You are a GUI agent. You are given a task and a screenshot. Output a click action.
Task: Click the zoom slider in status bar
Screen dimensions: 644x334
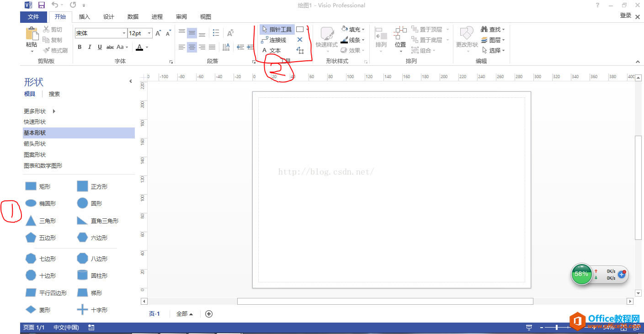point(557,328)
